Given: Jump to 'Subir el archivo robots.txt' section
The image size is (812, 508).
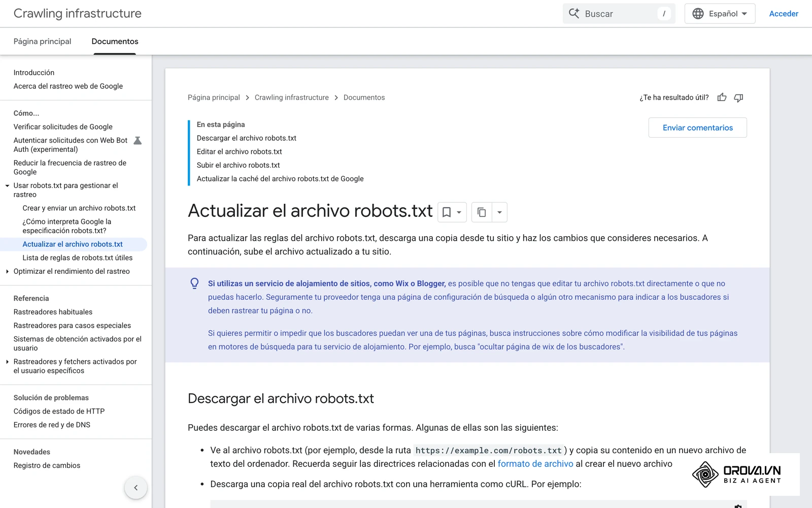Looking at the screenshot, I should (x=239, y=165).
